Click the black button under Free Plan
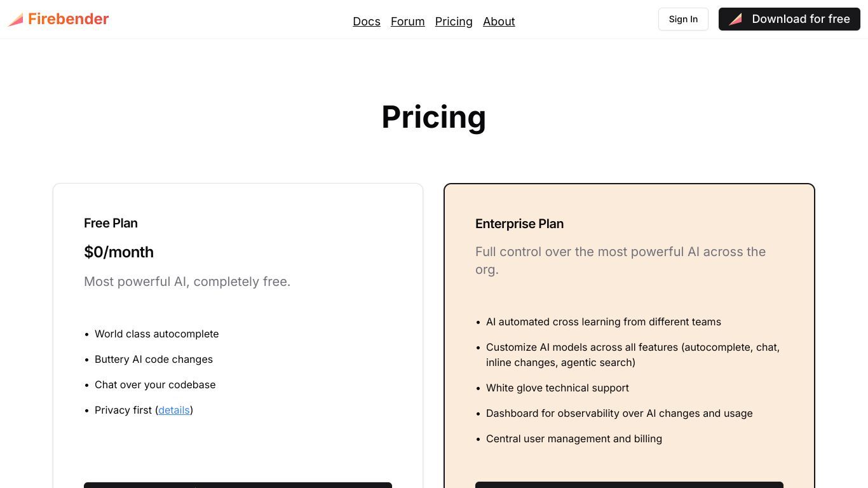 click(238, 485)
